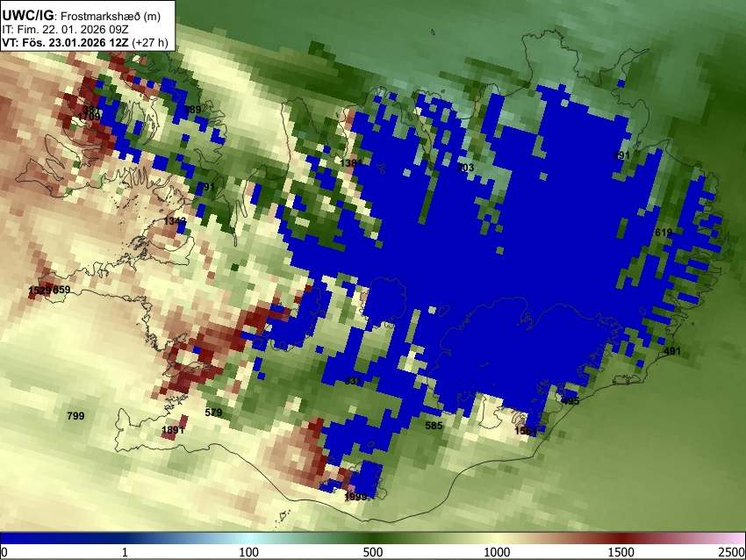Click the UWC/IG Frostmarkshæð title text
746x560 pixels.
click(82, 16)
